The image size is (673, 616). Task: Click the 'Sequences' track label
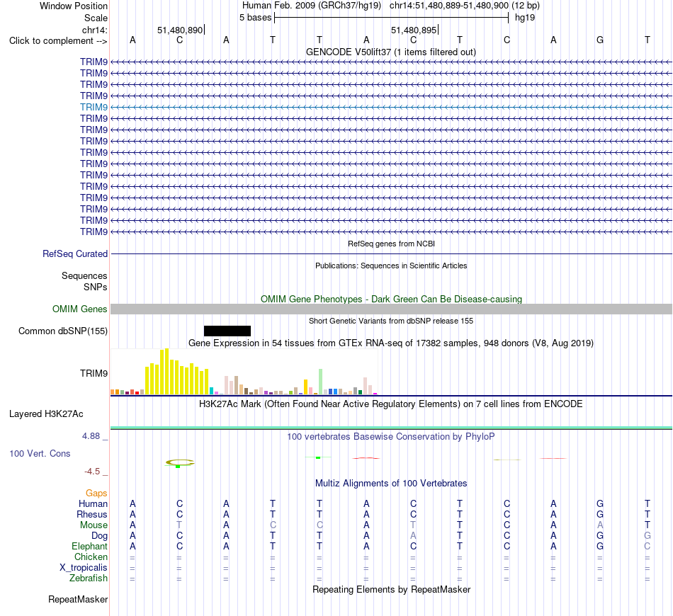click(x=84, y=276)
